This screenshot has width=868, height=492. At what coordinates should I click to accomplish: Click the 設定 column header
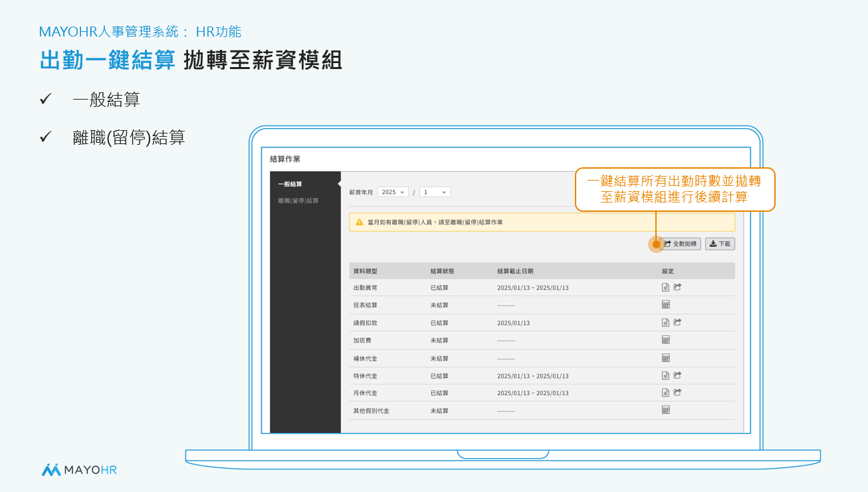[x=668, y=271]
